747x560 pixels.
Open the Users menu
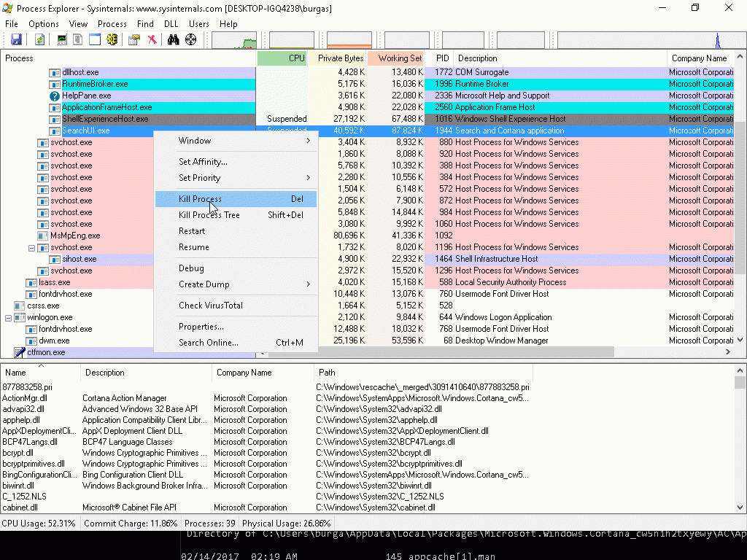(198, 24)
